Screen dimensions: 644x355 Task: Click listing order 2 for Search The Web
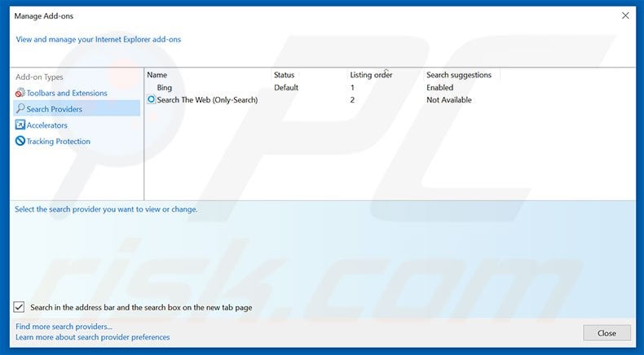pos(352,99)
